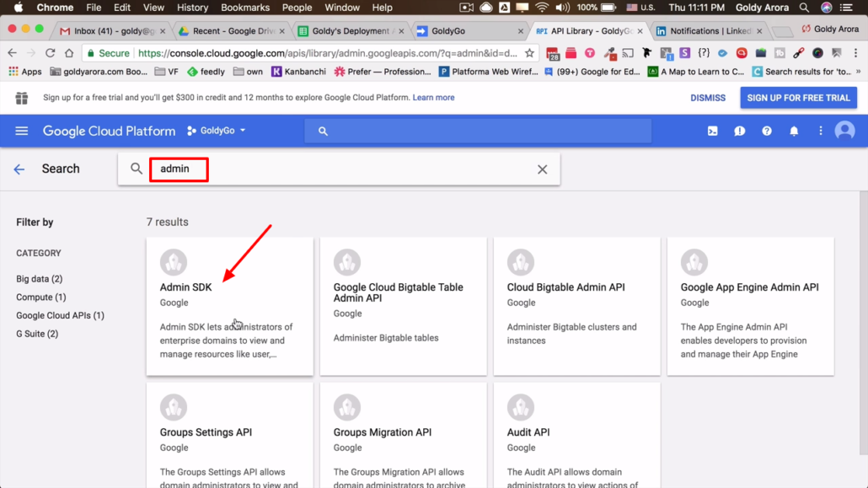Open the Apps bookmarks shortcut
The height and width of the screenshot is (488, 868).
[25, 72]
